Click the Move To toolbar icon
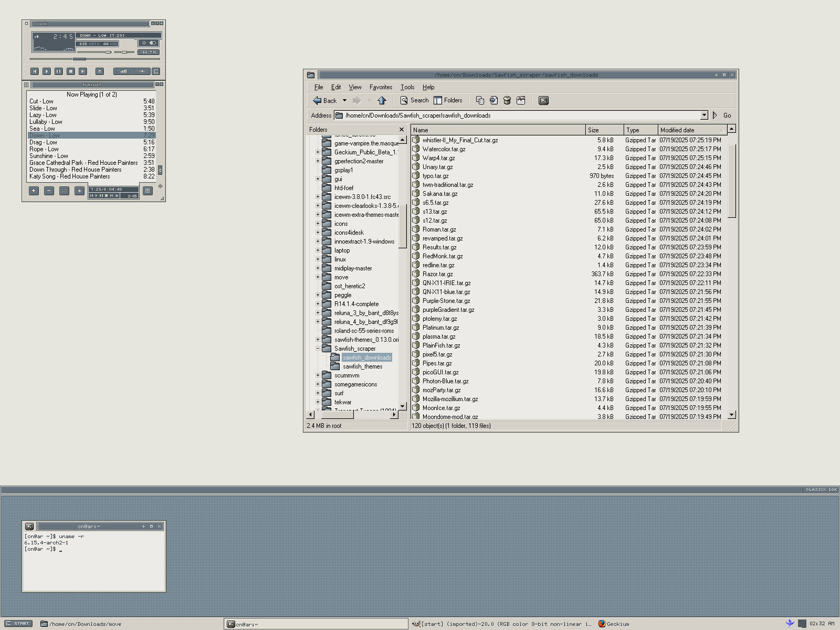The height and width of the screenshot is (630, 840). pos(493,100)
